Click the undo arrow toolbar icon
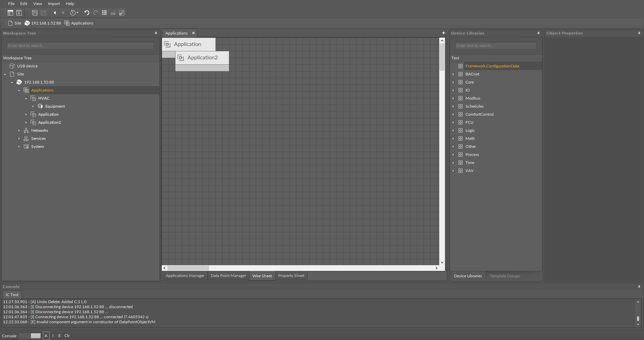This screenshot has height=340, width=644. click(x=87, y=13)
